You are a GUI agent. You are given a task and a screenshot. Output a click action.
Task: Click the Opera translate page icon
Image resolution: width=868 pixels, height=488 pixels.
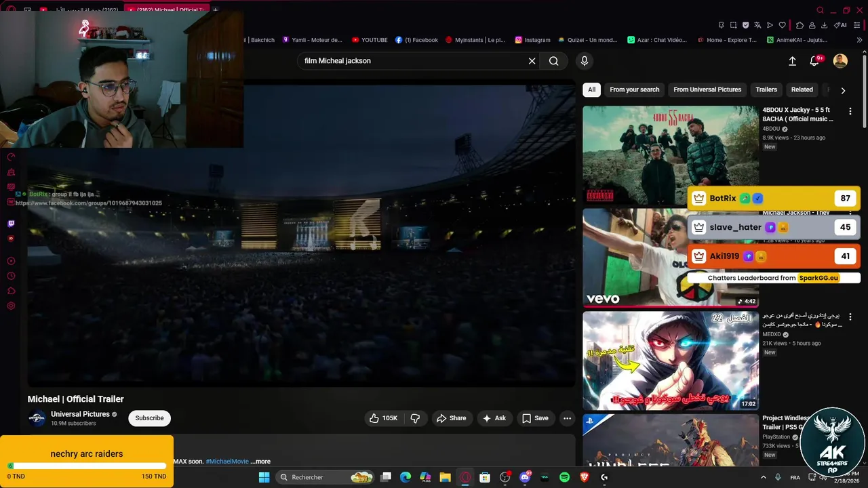757,25
